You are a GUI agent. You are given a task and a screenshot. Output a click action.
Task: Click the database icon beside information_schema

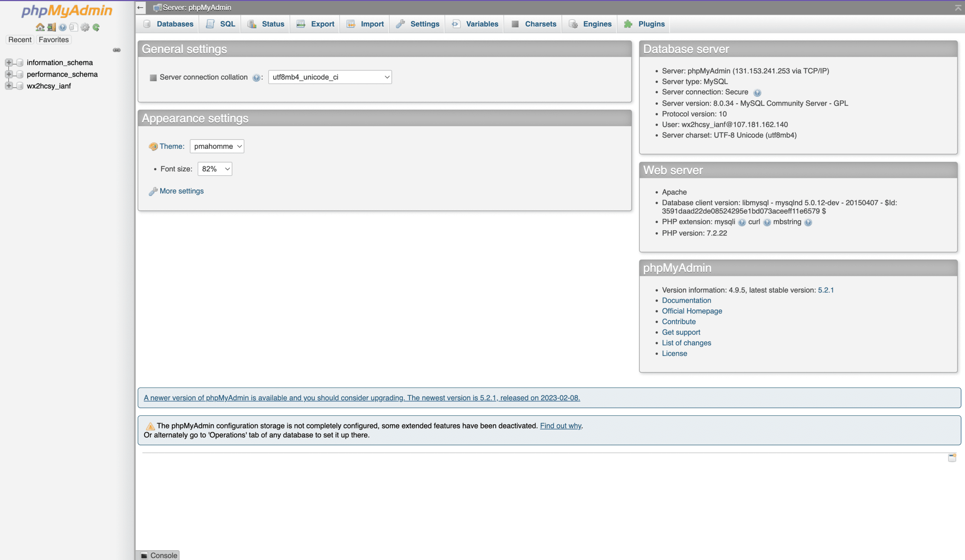coord(20,63)
